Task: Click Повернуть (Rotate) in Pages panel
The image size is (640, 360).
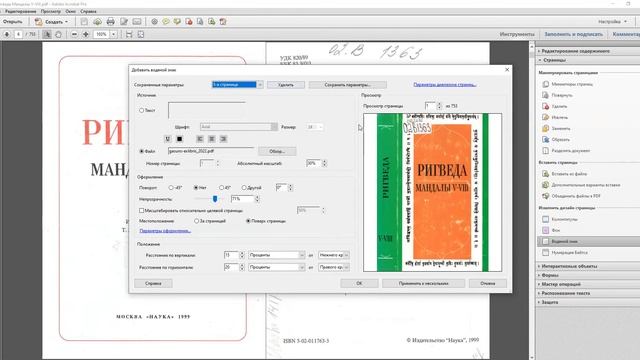Action: click(x=558, y=95)
